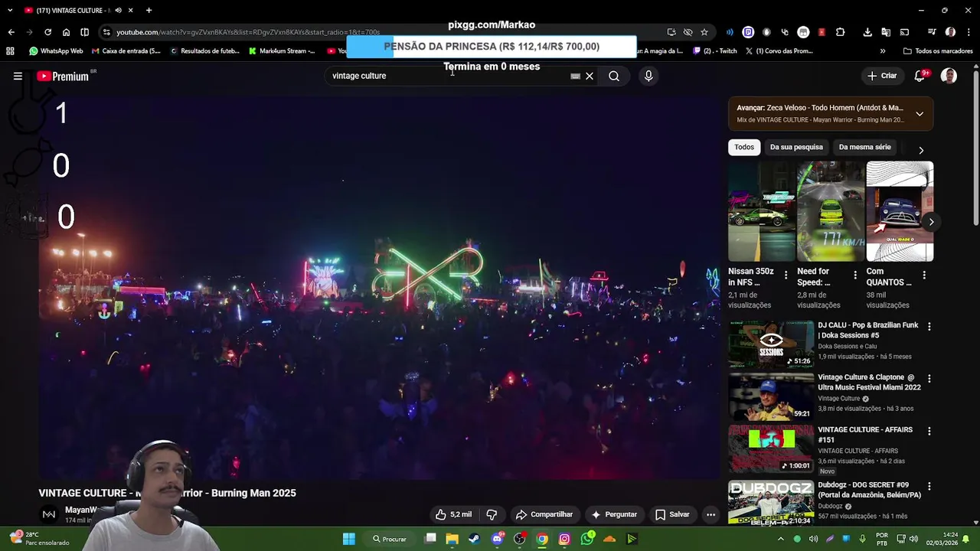
Task: Open the YouTube account avatar menu
Action: pyautogui.click(x=949, y=76)
